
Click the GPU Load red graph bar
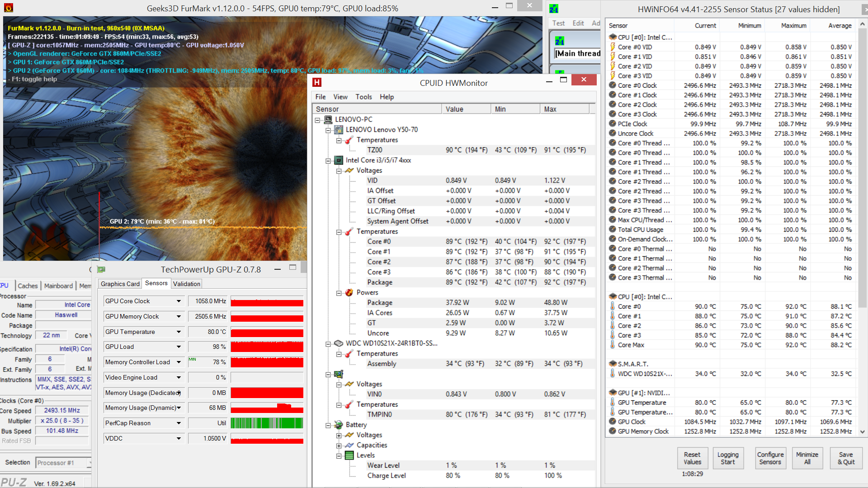point(267,347)
